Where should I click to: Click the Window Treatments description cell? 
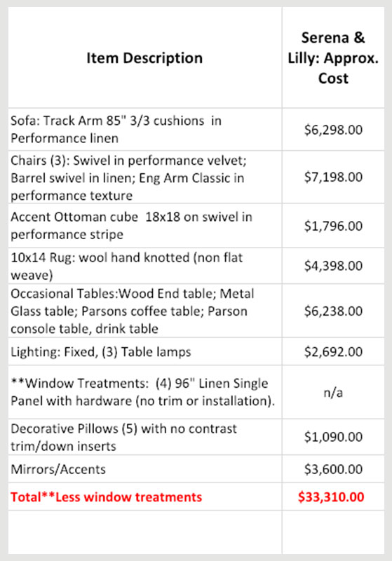[145, 392]
